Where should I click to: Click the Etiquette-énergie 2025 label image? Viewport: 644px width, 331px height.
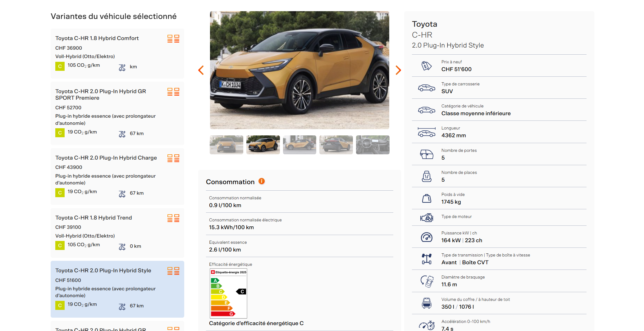point(228,293)
